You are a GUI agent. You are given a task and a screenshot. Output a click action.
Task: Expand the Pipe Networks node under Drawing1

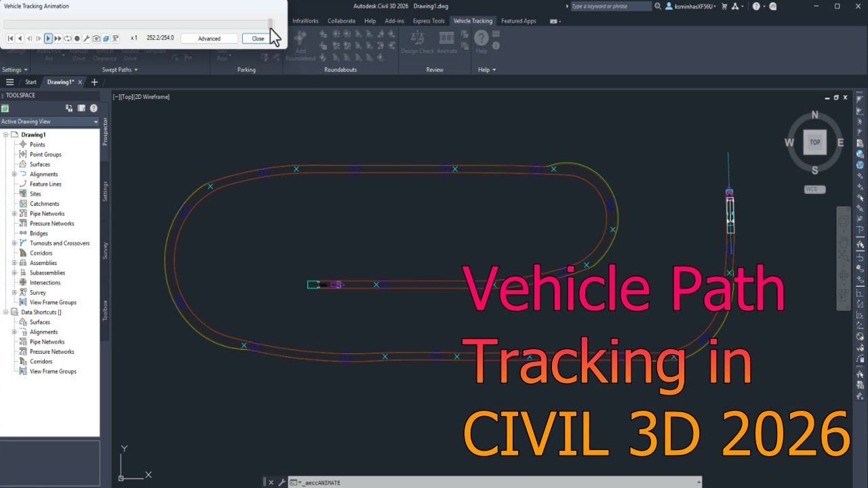pyautogui.click(x=14, y=213)
